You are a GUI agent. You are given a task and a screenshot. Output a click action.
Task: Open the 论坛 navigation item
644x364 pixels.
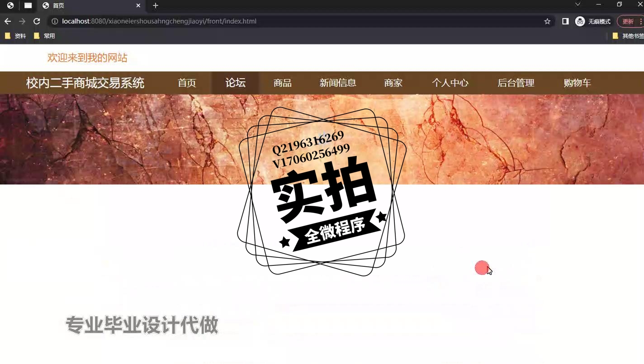(235, 83)
